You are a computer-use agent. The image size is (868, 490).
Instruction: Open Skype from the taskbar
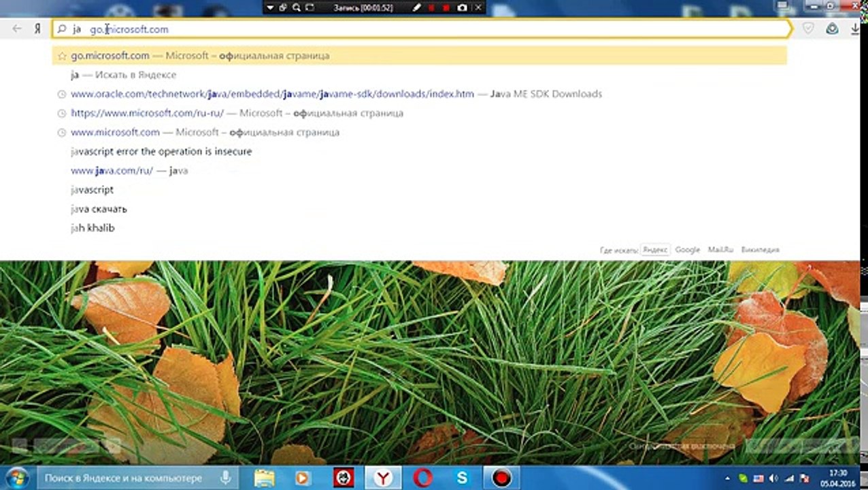(462, 478)
